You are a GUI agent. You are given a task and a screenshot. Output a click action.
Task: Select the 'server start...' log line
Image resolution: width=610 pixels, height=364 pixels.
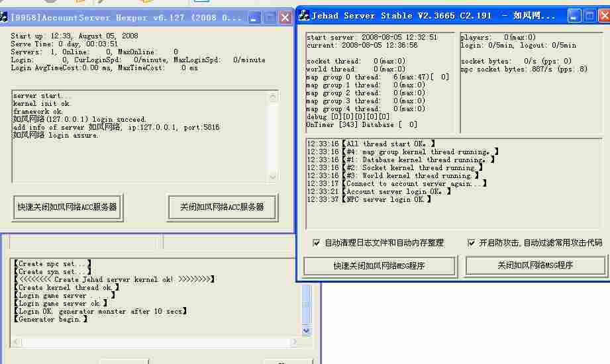[42, 96]
